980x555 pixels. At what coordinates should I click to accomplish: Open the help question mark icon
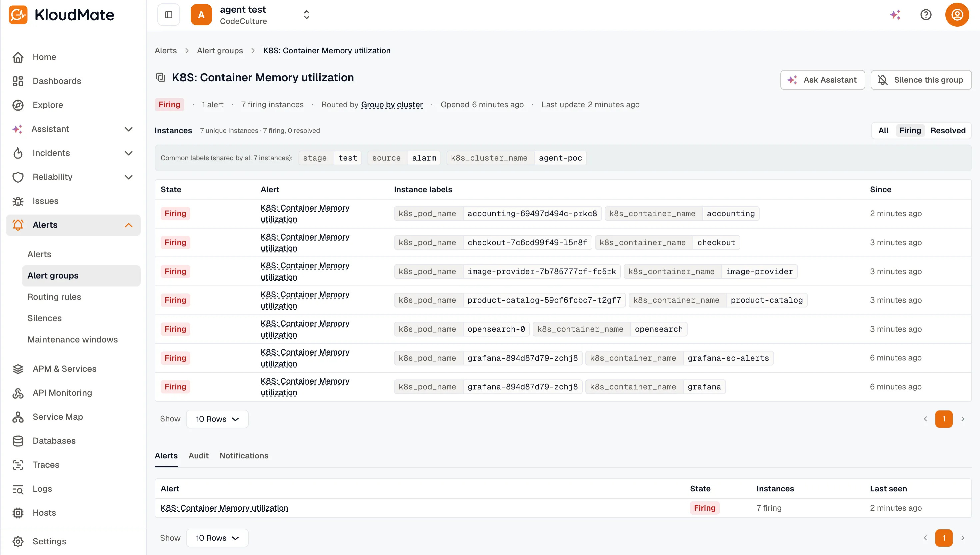(x=925, y=14)
